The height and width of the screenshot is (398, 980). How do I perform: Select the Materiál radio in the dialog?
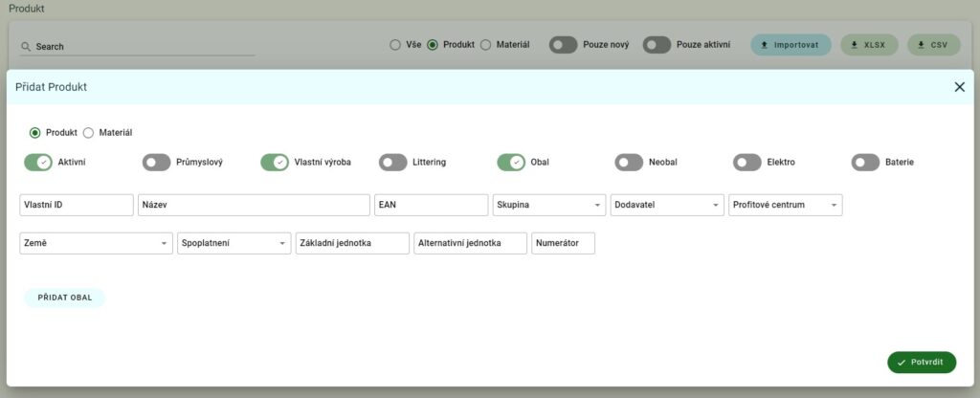89,133
